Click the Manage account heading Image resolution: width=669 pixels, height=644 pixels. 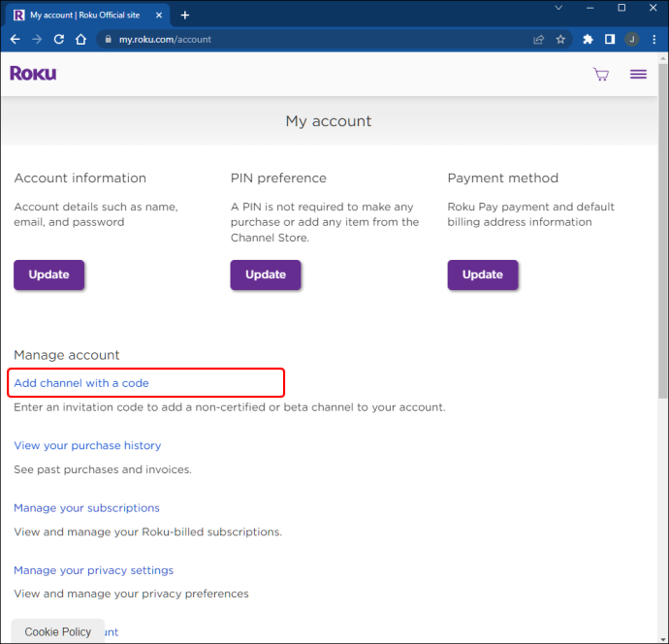coord(67,355)
